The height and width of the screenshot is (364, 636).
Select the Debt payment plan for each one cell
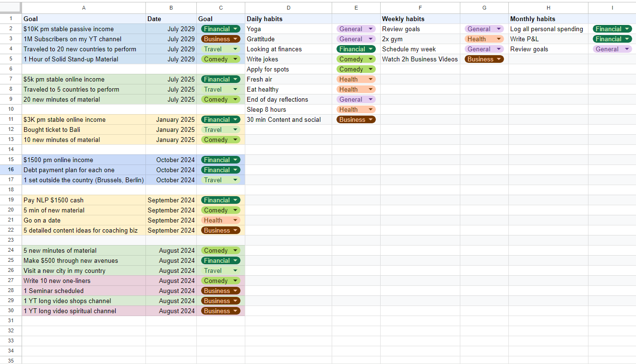[84, 170]
